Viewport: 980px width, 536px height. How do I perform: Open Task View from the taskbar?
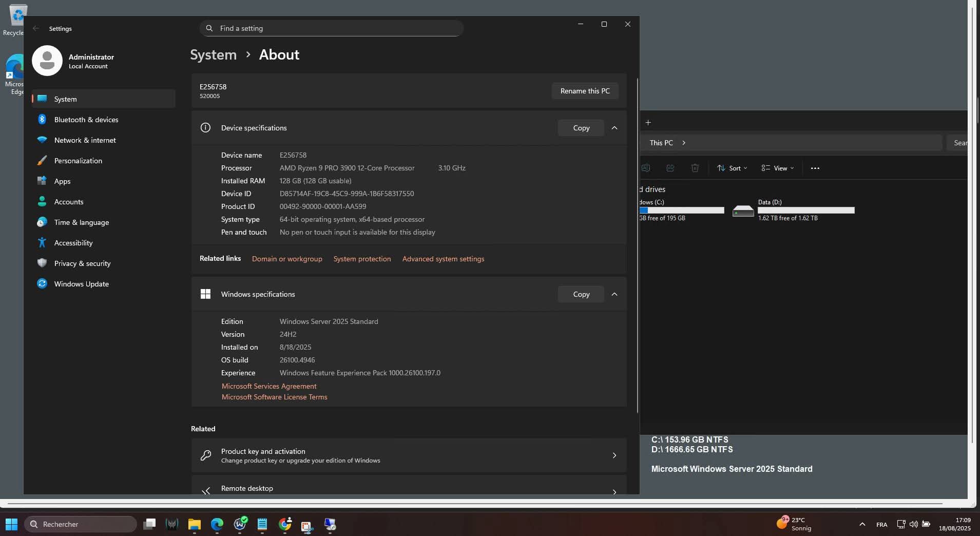click(x=149, y=524)
